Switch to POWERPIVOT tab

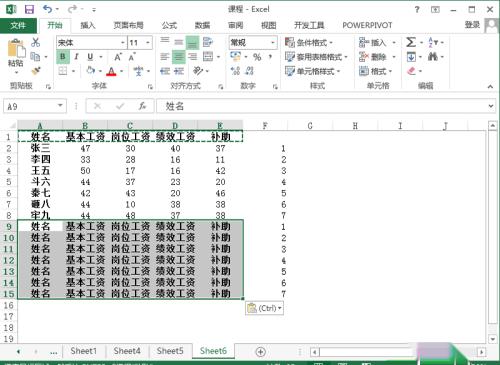pyautogui.click(x=367, y=25)
